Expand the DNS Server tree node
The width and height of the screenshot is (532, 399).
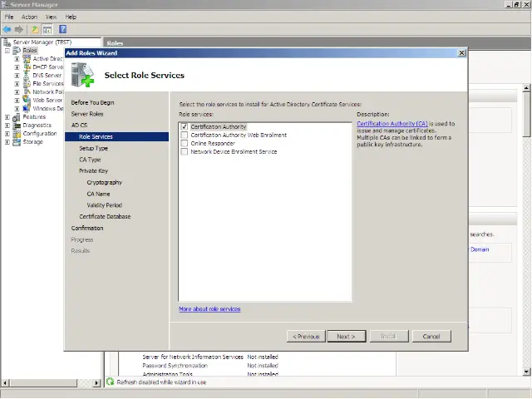[17, 76]
